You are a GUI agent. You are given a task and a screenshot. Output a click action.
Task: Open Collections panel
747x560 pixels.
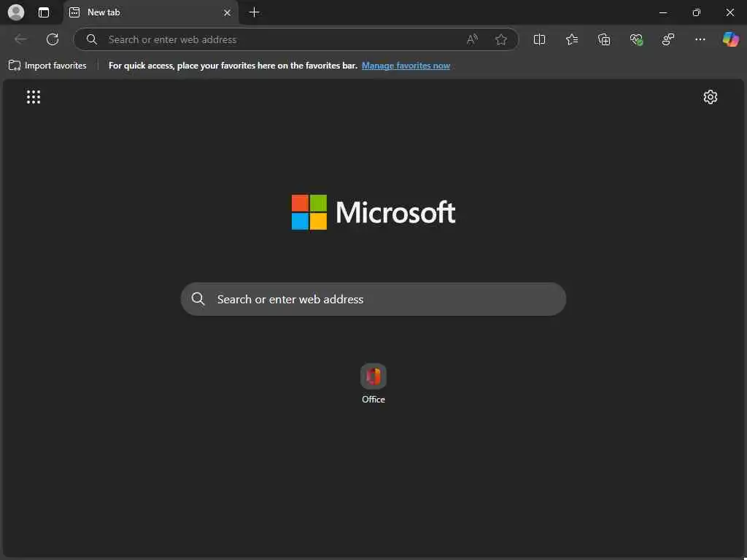click(x=604, y=39)
